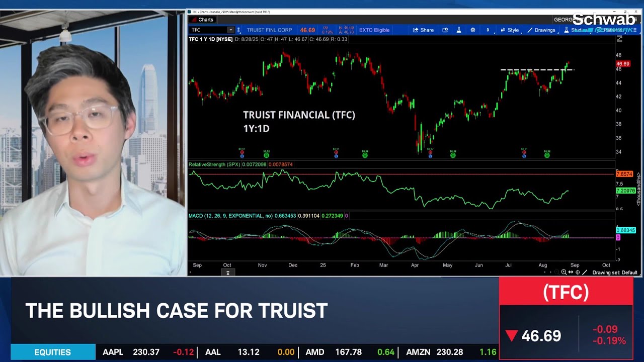644x362 pixels.
Task: Click the scroll left arrow at chart bottom
Action: pyautogui.click(x=545, y=273)
